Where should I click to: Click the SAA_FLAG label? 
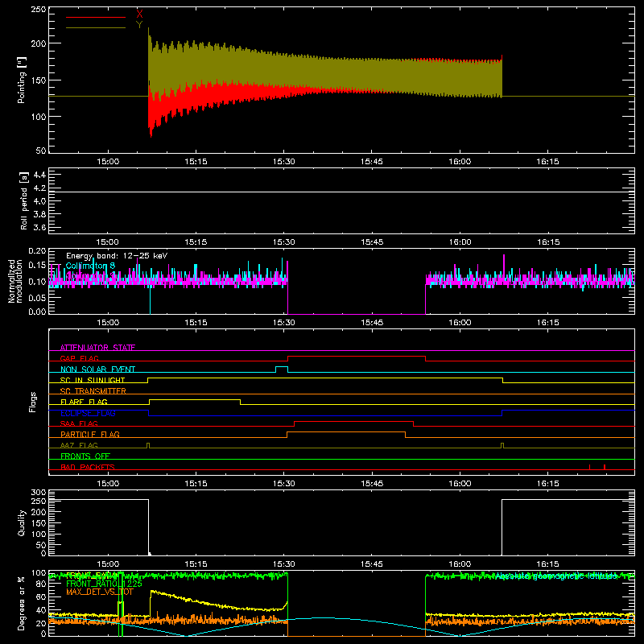[x=79, y=423]
